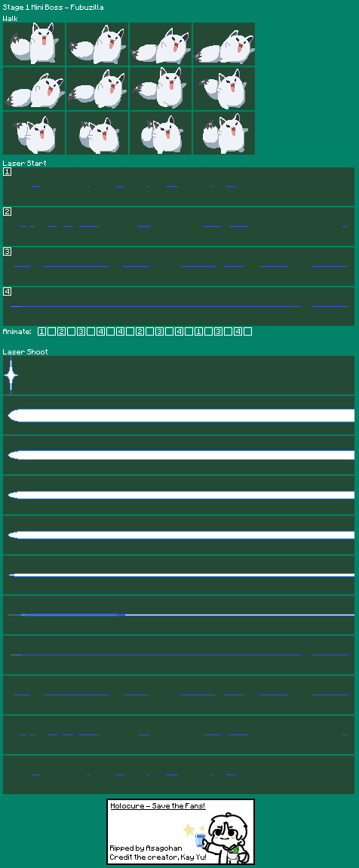Viewport: 359px width, 868px height.
Task: Select the last walk sprite in the top row
Action: pos(224,44)
